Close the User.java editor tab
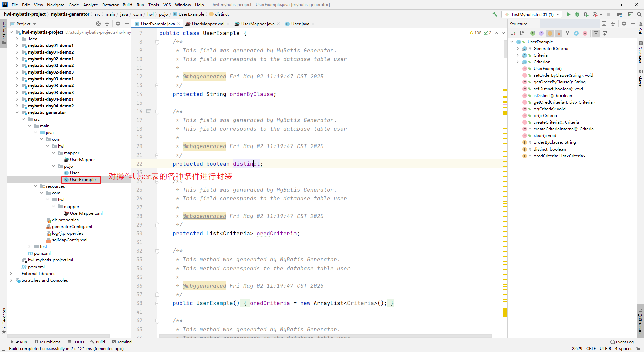 [313, 24]
